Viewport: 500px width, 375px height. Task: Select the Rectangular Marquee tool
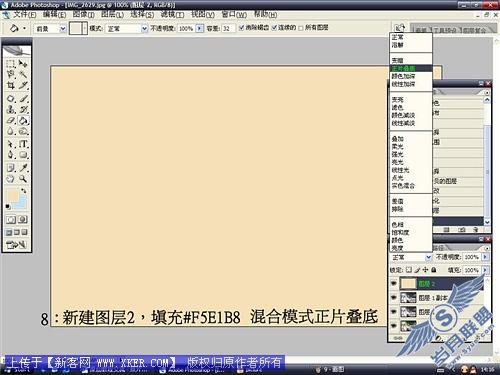coord(11,63)
